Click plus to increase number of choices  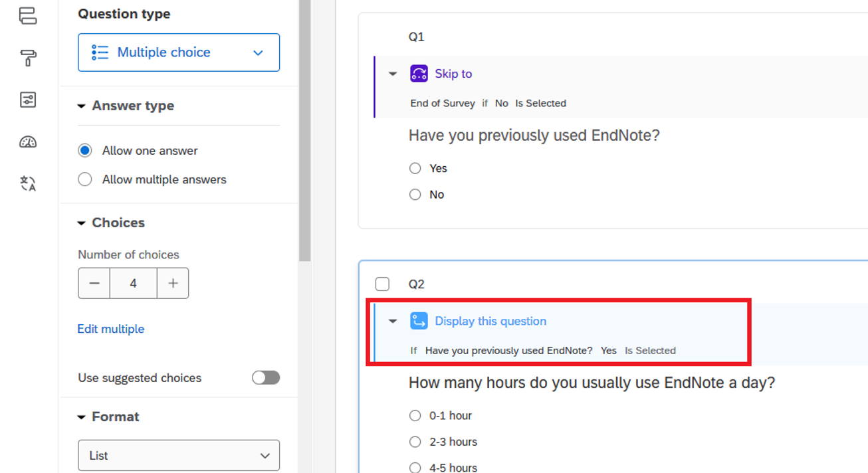173,284
